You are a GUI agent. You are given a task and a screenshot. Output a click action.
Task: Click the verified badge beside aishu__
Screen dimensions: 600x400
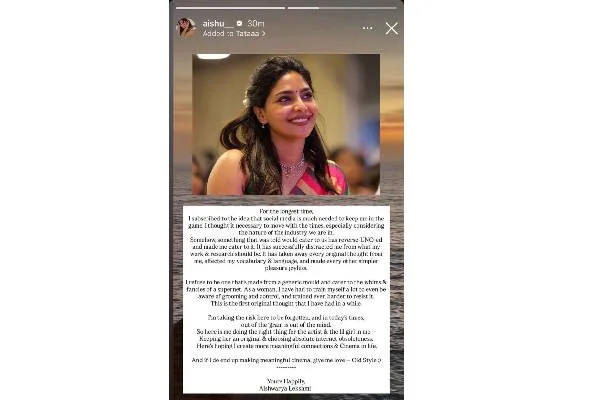[x=240, y=23]
